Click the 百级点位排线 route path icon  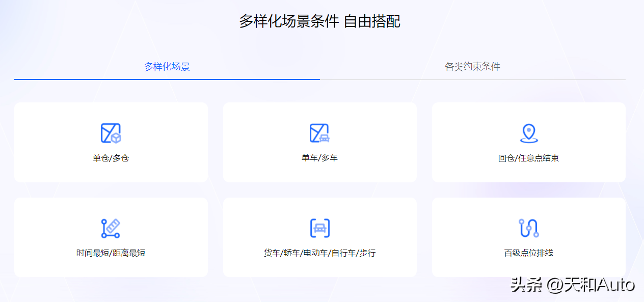(529, 227)
